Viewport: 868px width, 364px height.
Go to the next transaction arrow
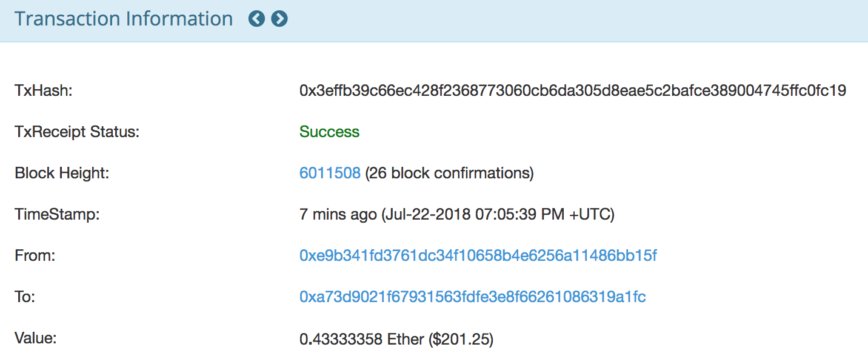click(279, 19)
